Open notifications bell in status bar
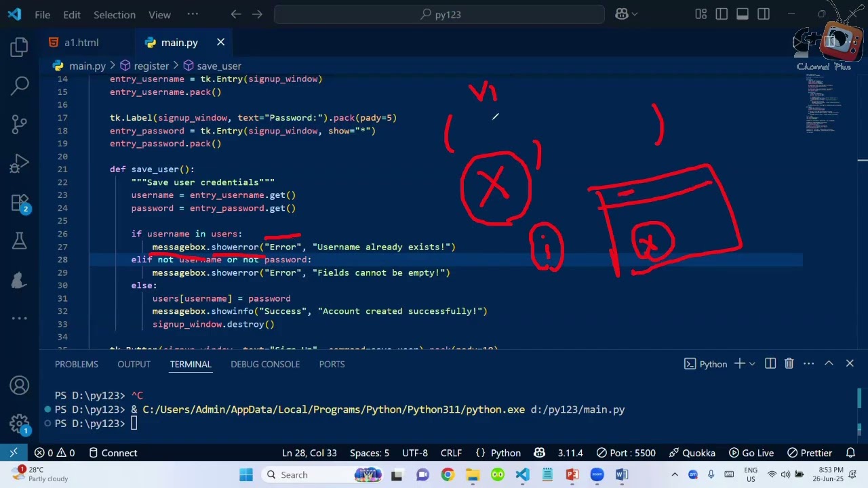Viewport: 868px width, 488px height. click(850, 453)
